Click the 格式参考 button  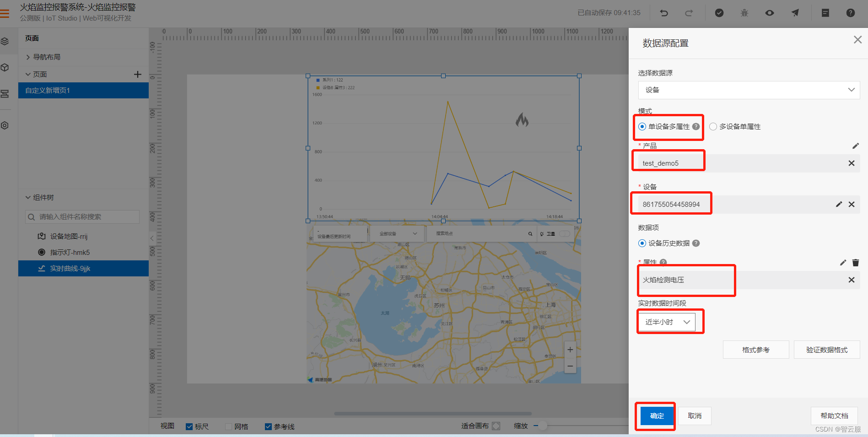click(x=756, y=350)
